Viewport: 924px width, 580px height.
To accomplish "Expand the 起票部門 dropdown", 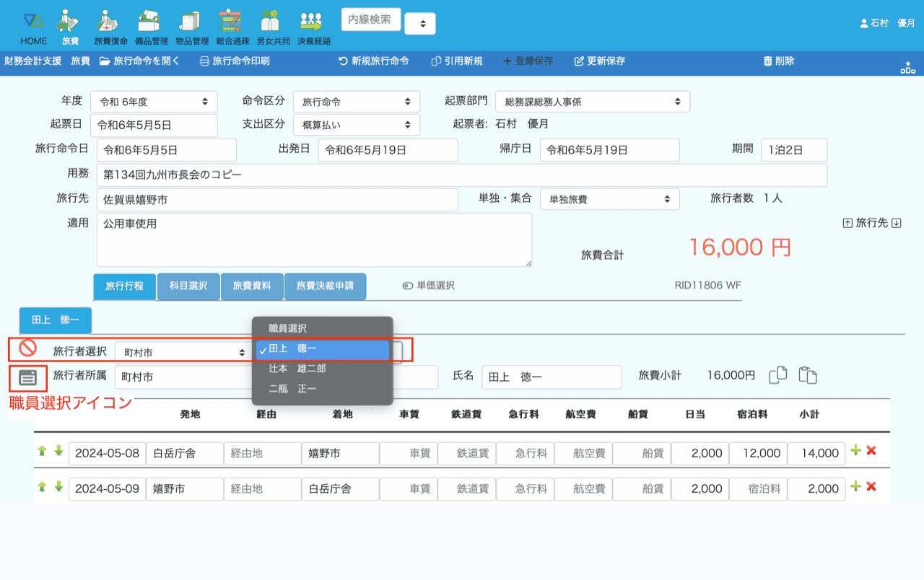I will 593,102.
